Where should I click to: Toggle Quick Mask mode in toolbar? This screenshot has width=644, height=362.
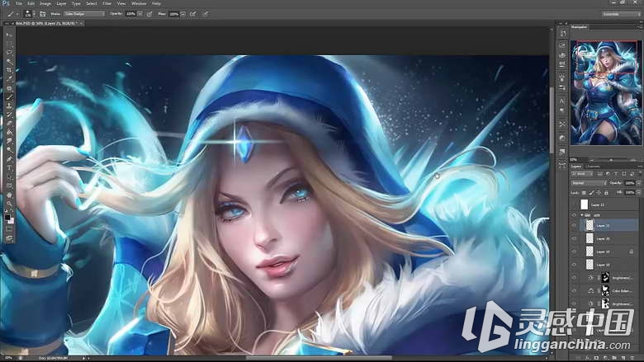(9, 229)
